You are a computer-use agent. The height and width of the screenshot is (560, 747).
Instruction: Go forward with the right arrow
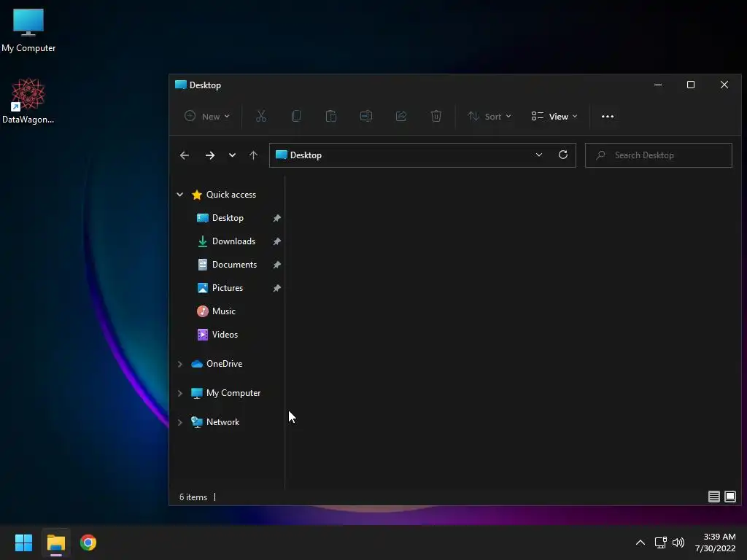tap(209, 155)
